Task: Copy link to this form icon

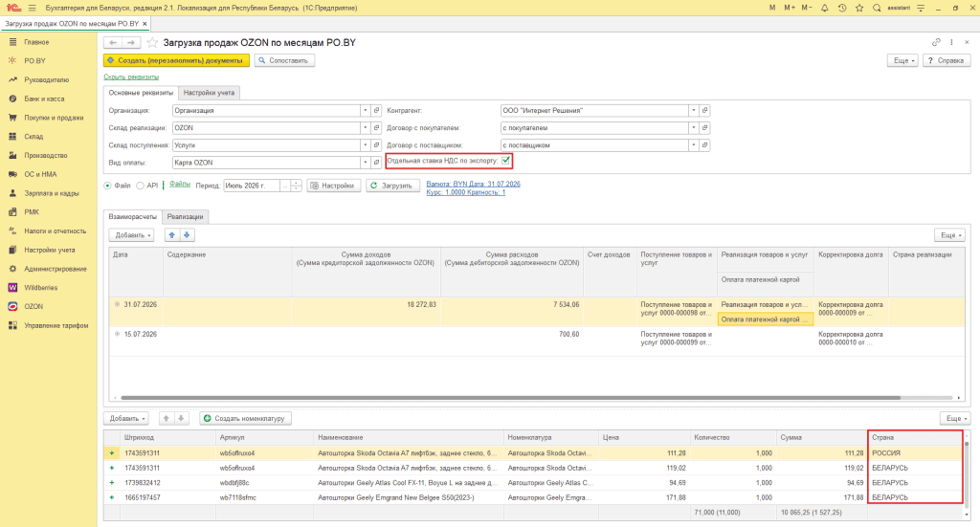Action: point(936,42)
